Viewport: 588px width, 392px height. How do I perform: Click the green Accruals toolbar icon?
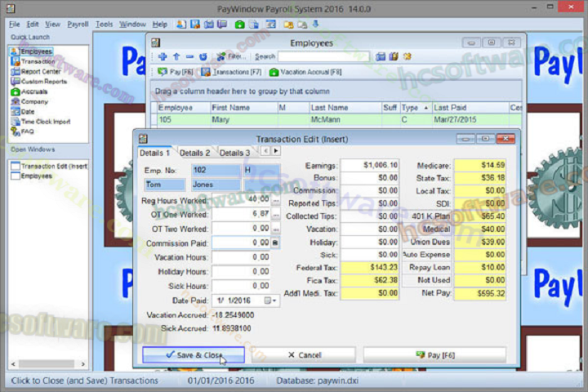click(x=239, y=24)
